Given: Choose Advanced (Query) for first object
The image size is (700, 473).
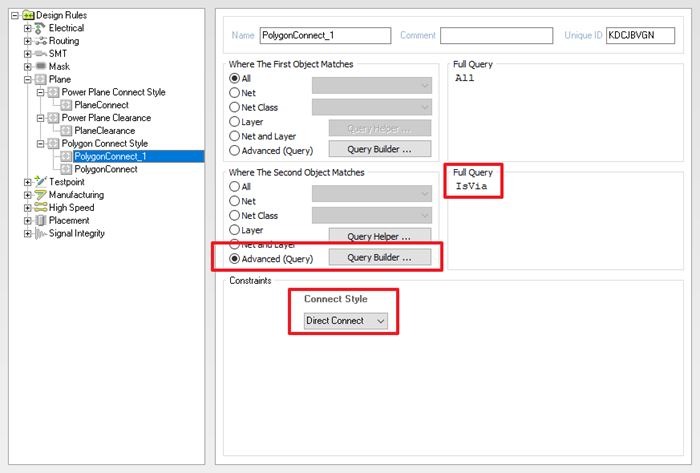Looking at the screenshot, I should pyautogui.click(x=235, y=151).
